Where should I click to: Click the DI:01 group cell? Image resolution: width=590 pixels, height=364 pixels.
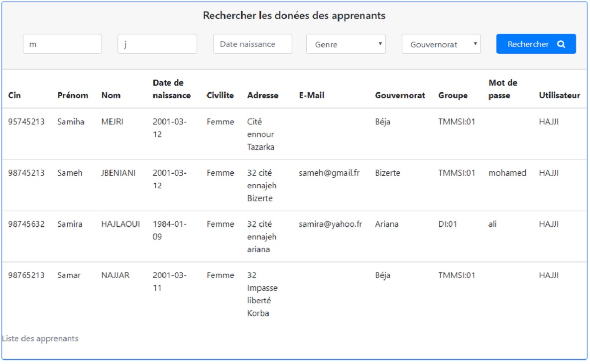[448, 224]
